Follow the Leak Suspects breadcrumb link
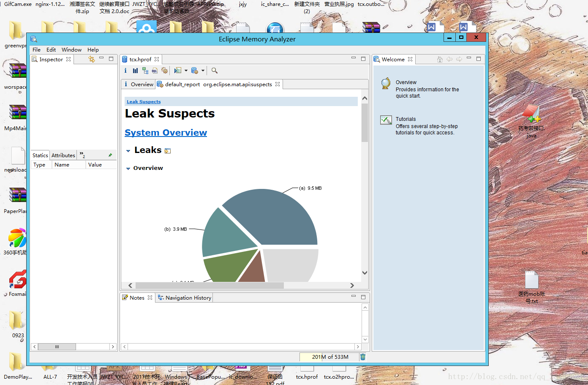The width and height of the screenshot is (588, 385). [x=144, y=101]
